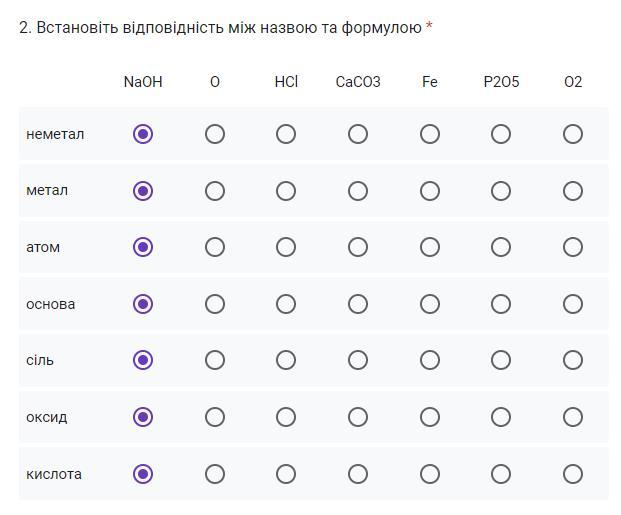Pick HCl in the метал row
This screenshot has height=515, width=621.
click(x=286, y=191)
